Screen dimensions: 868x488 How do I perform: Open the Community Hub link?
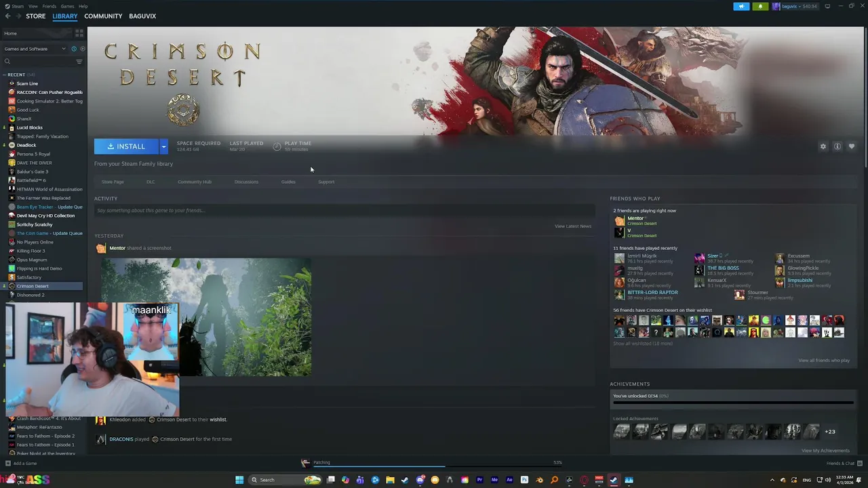(x=195, y=182)
